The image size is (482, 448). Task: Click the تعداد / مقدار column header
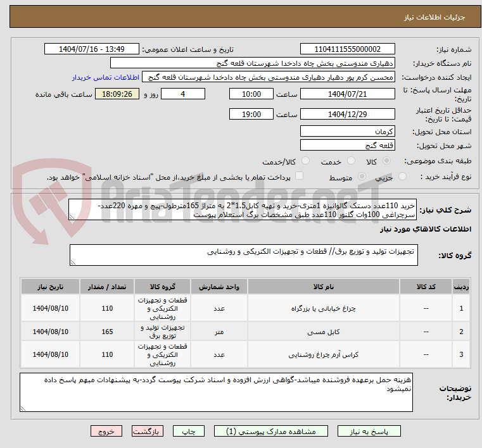(107, 287)
